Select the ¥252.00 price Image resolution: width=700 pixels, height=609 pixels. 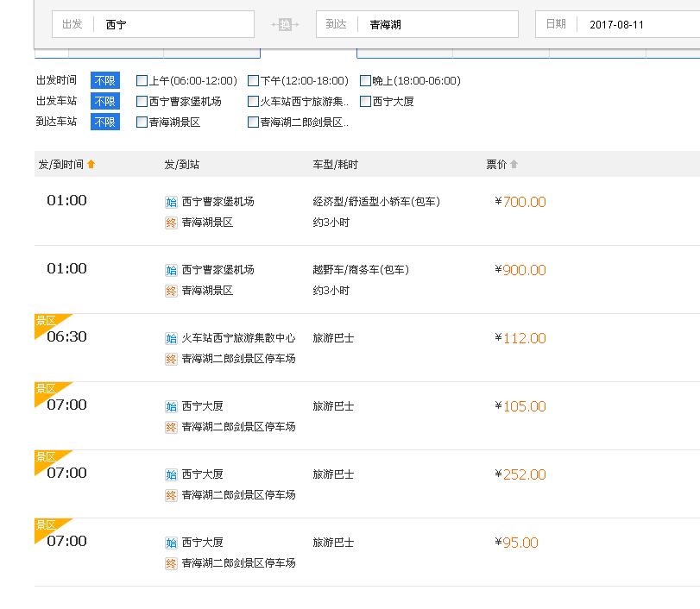point(520,474)
